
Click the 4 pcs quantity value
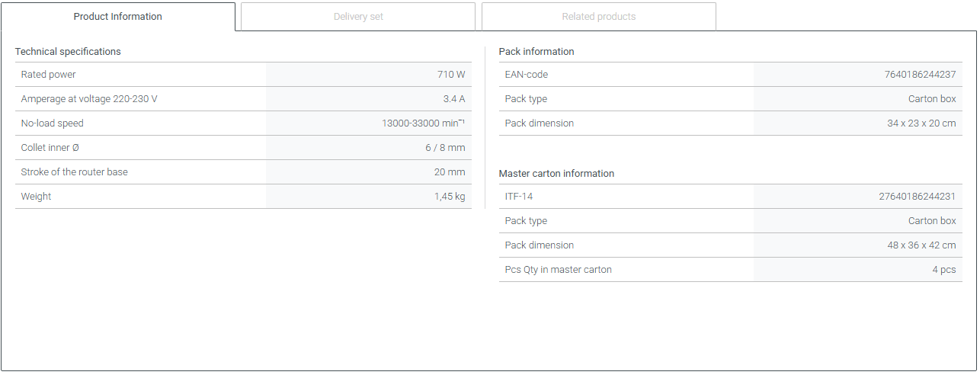coord(943,270)
